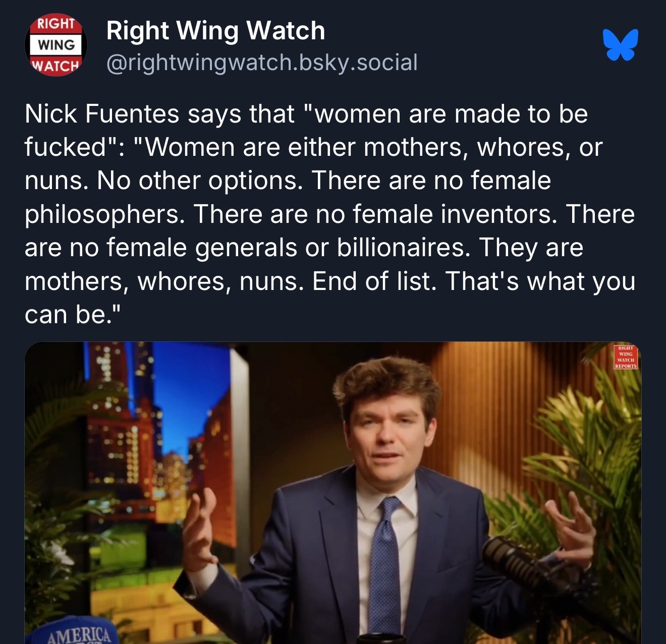Click the WING label inside the avatar
Screen dimensions: 666x644
56,45
